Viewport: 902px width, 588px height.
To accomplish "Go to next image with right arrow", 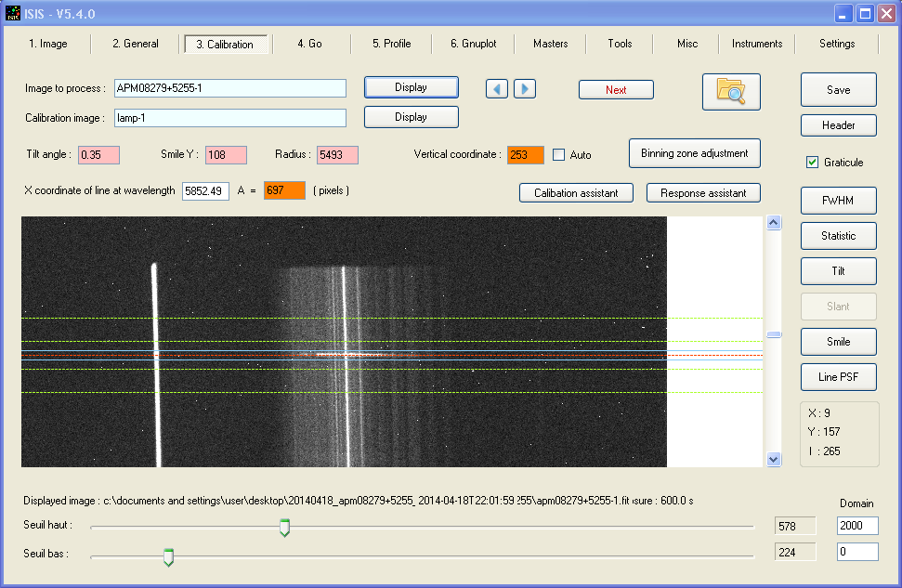I will pyautogui.click(x=525, y=89).
